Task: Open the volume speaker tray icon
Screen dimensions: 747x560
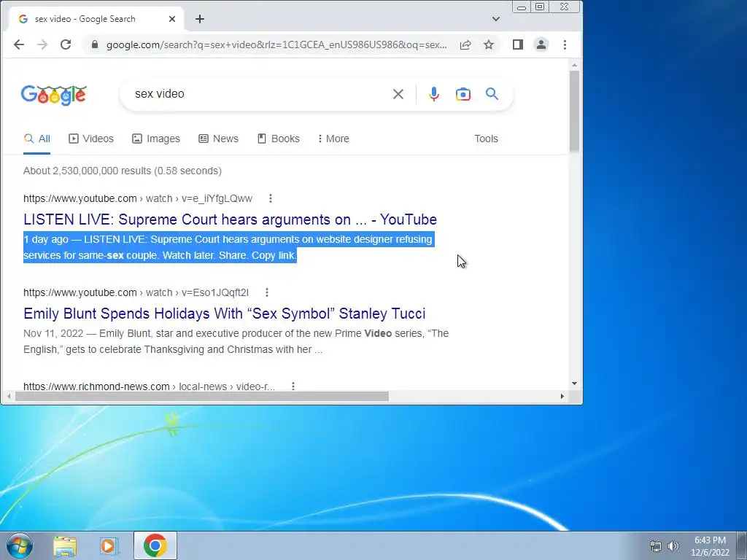Action: pyautogui.click(x=673, y=546)
